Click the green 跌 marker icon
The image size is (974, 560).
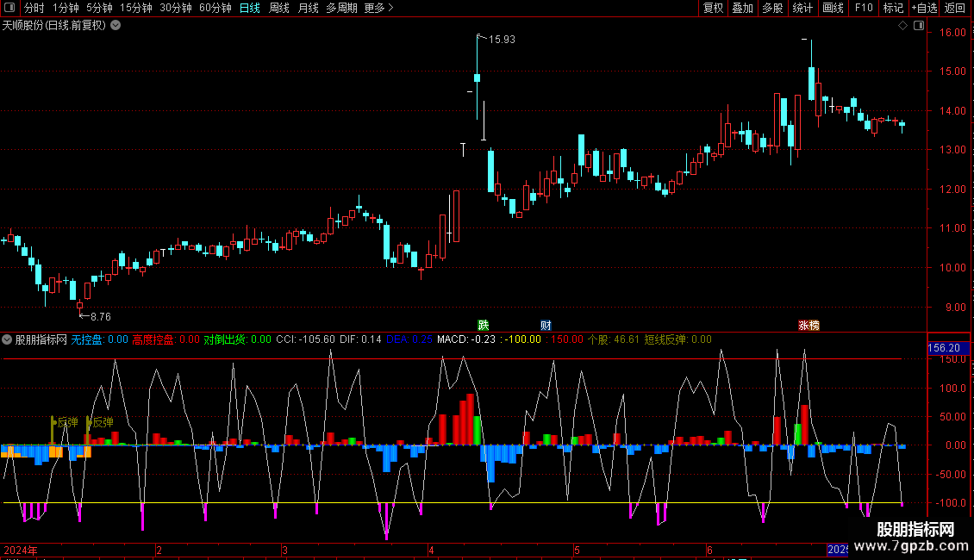point(484,325)
